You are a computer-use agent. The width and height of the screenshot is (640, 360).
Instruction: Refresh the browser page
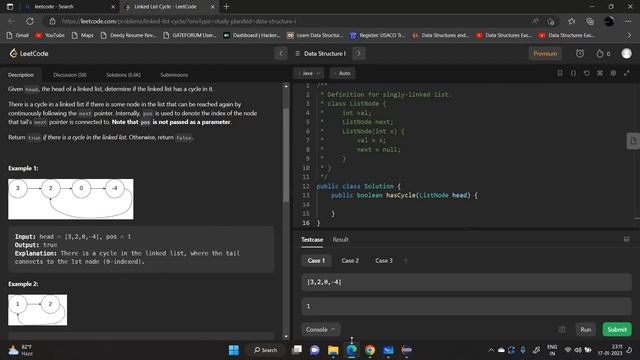(30, 21)
